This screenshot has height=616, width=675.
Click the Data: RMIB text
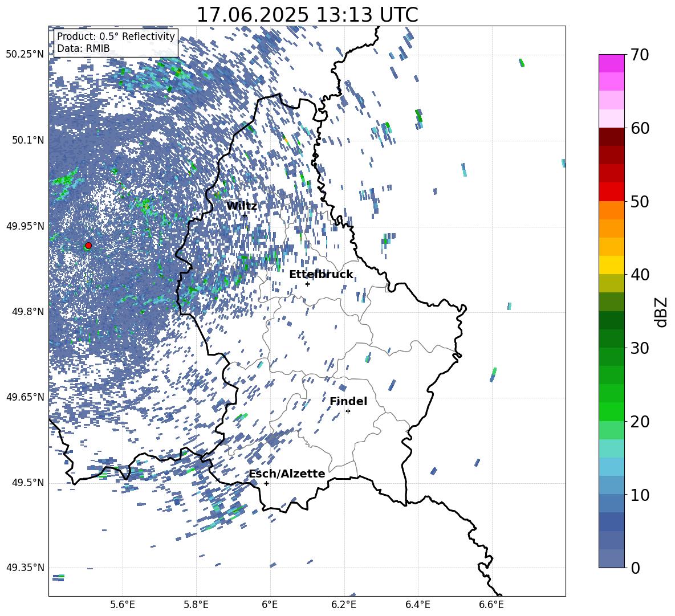click(83, 48)
